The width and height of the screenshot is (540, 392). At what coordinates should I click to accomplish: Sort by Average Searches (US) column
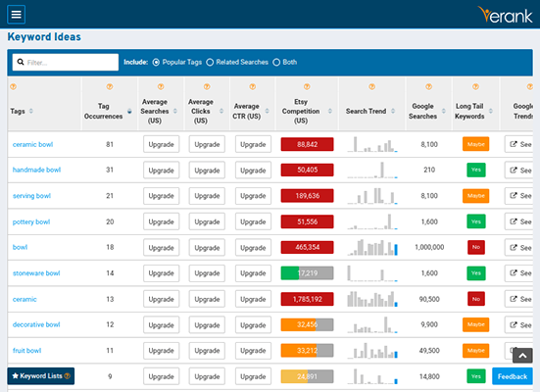175,111
